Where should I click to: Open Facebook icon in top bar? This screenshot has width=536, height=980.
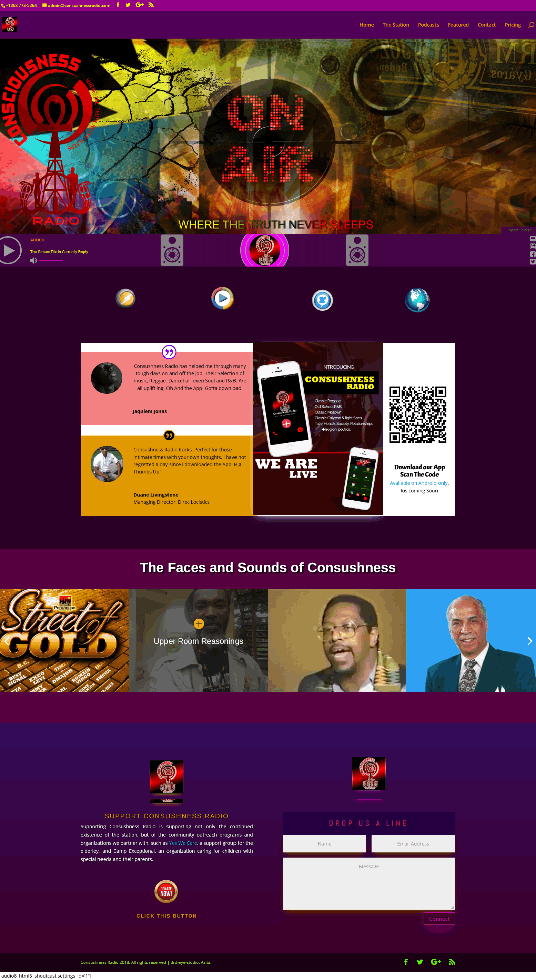tap(118, 5)
